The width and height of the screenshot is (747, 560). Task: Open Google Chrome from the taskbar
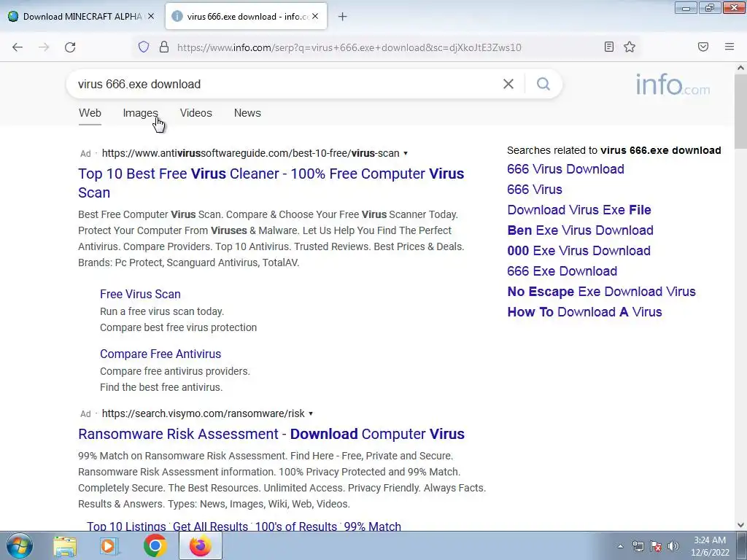coord(155,545)
